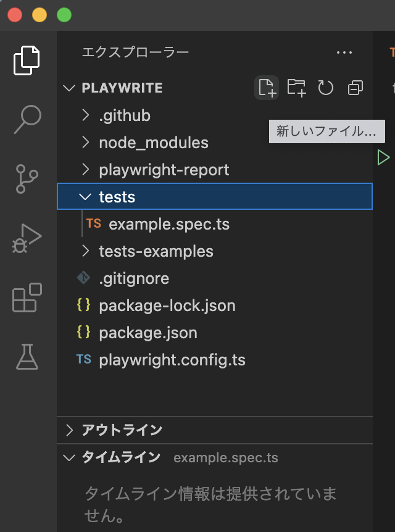Open the Run and Debug view
Image resolution: width=395 pixels, height=532 pixels.
(x=27, y=238)
